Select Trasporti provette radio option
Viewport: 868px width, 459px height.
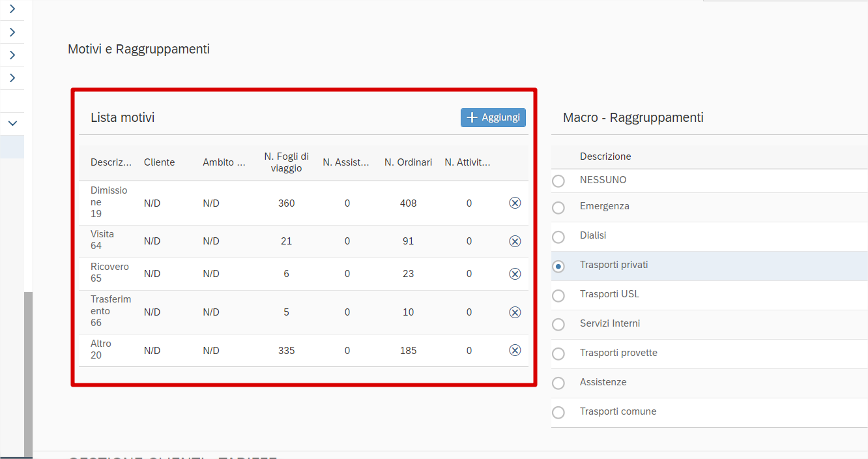click(x=558, y=354)
